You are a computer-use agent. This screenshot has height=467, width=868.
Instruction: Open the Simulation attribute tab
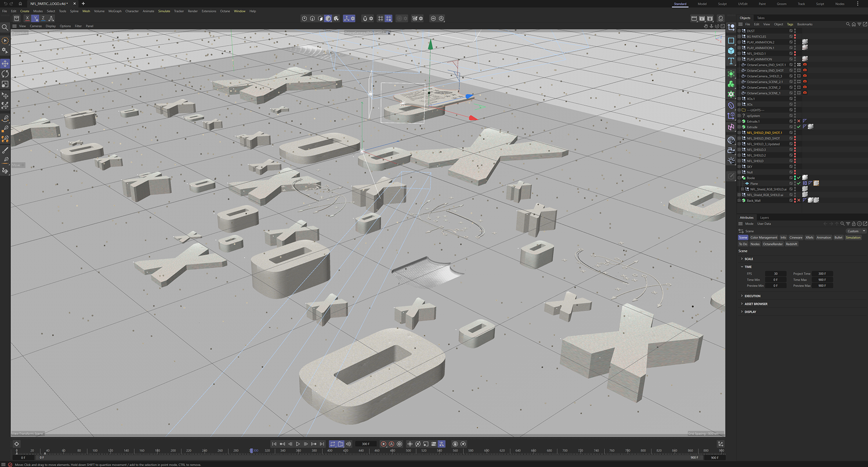(854, 237)
